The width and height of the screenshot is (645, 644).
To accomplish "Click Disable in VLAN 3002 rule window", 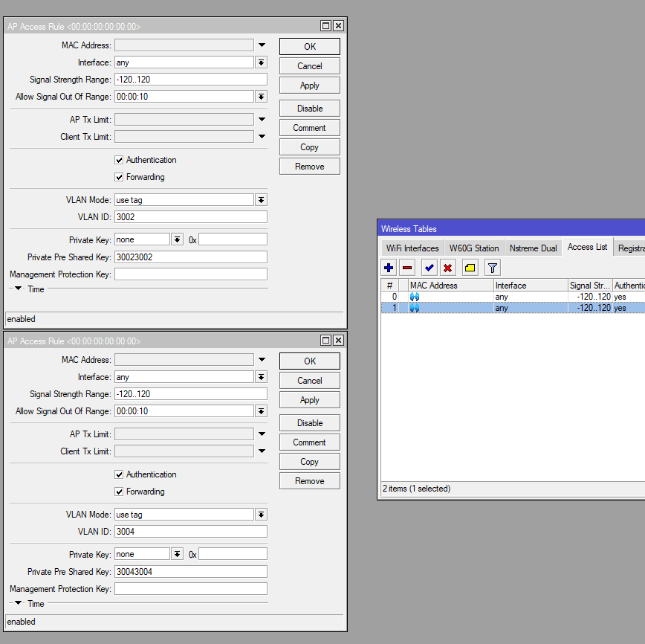I will tap(310, 109).
